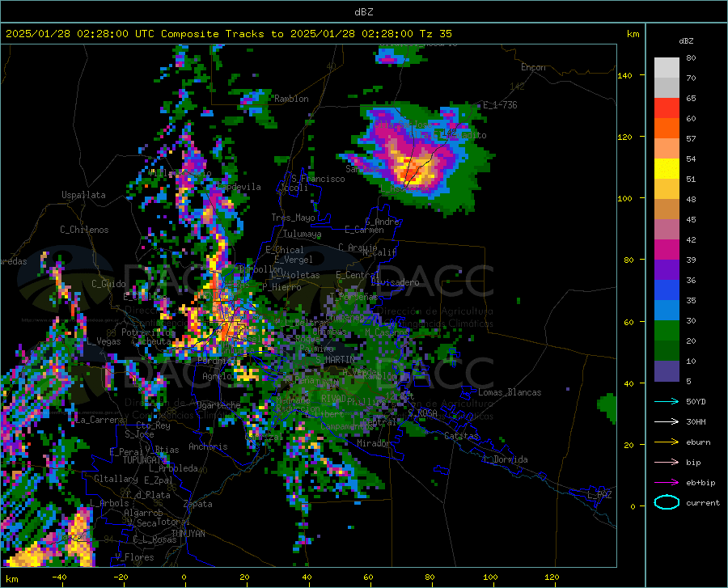Screen dimensions: 728x588
Task: Select the blue 35 dBZ color swatch
Action: (667, 290)
